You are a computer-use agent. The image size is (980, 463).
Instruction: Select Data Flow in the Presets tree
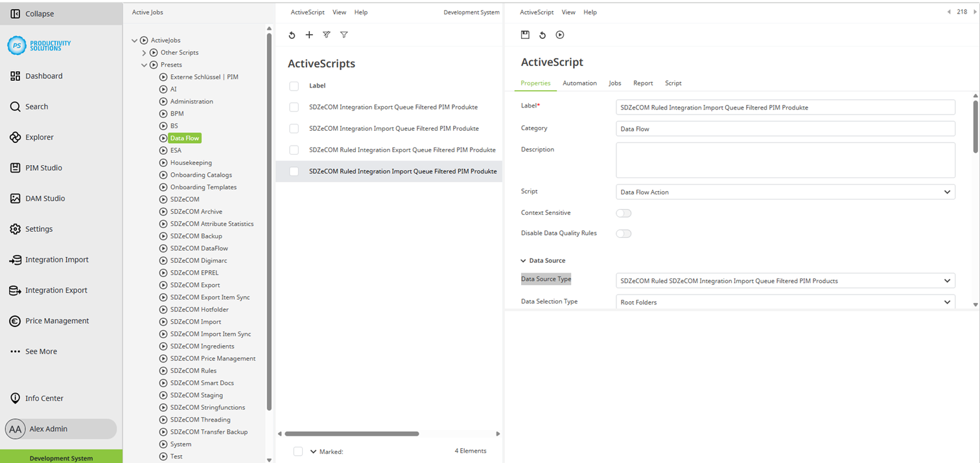tap(184, 137)
